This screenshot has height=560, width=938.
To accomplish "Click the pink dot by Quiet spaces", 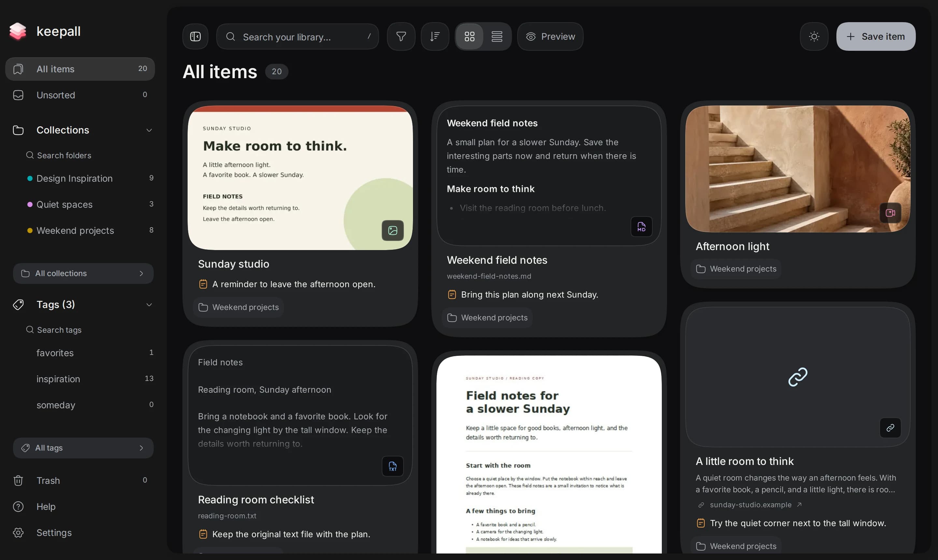I will tap(30, 204).
